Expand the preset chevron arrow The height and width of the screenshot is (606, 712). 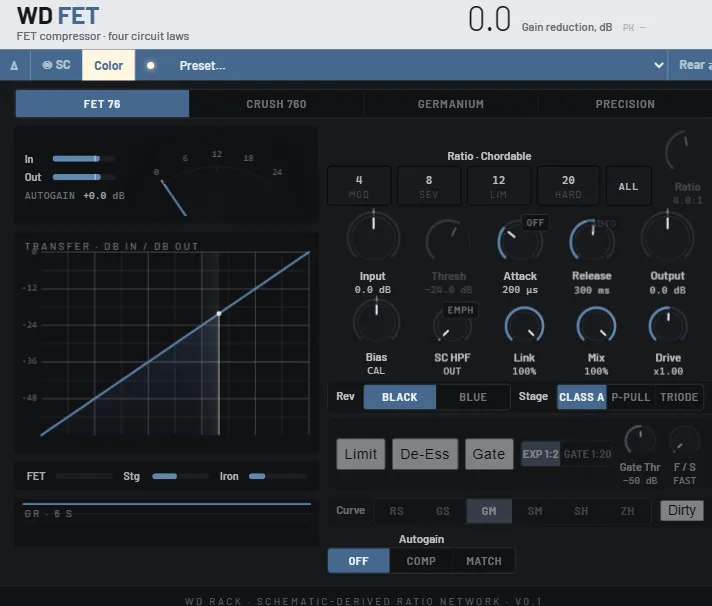coord(658,65)
